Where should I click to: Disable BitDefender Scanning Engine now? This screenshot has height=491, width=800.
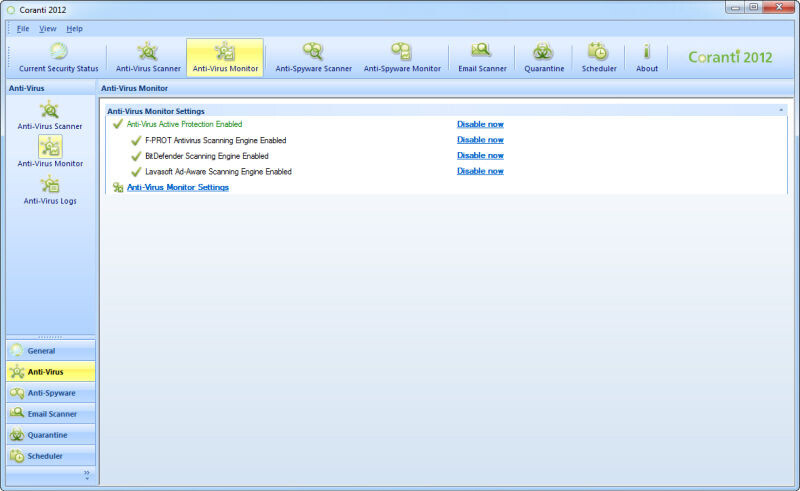tap(480, 156)
